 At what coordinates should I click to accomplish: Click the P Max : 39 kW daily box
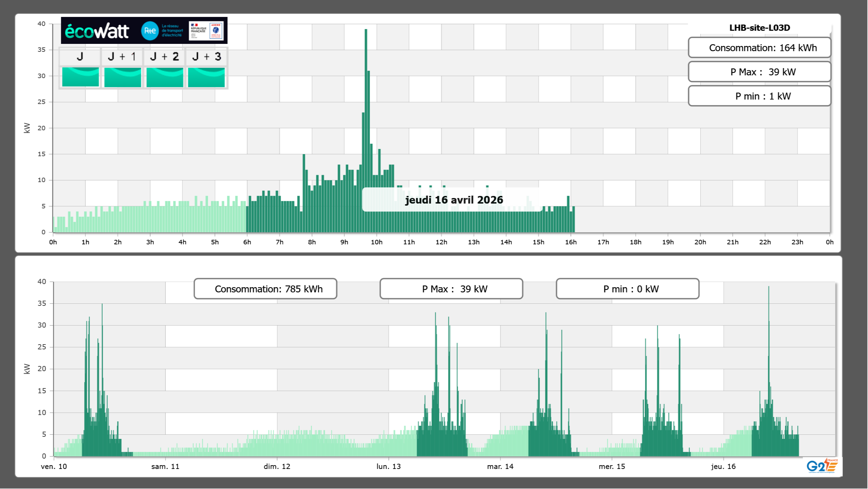point(759,72)
